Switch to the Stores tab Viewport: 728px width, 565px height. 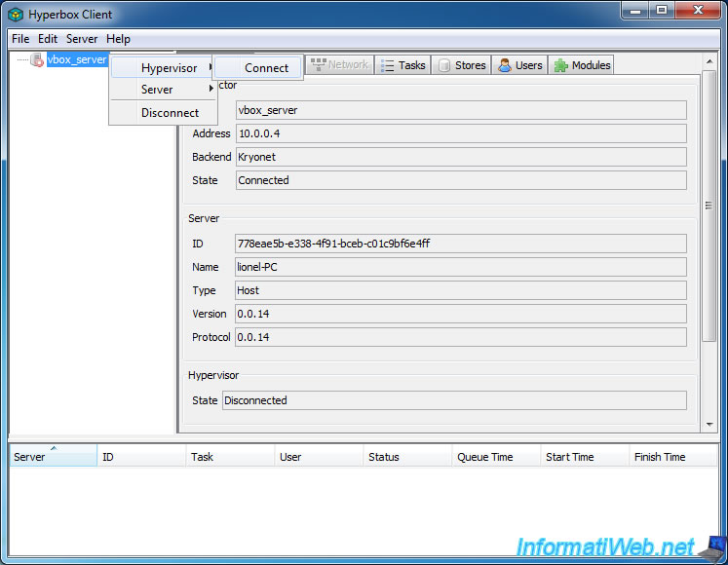click(461, 65)
